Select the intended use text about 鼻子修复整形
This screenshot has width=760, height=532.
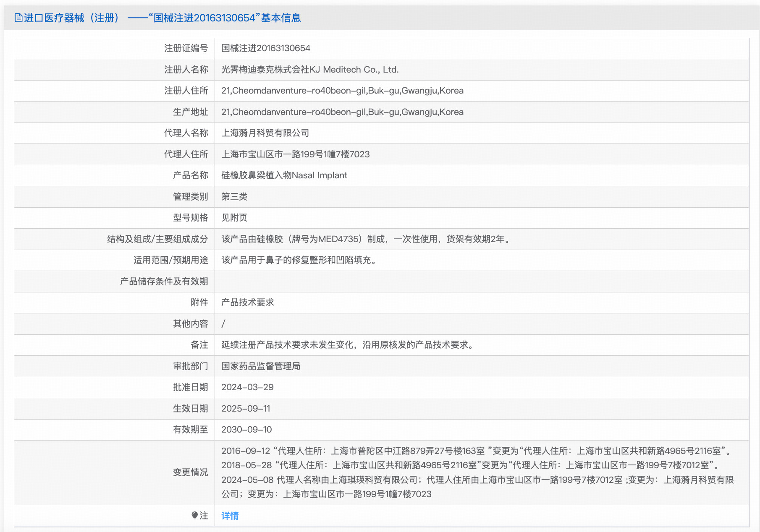click(x=299, y=260)
